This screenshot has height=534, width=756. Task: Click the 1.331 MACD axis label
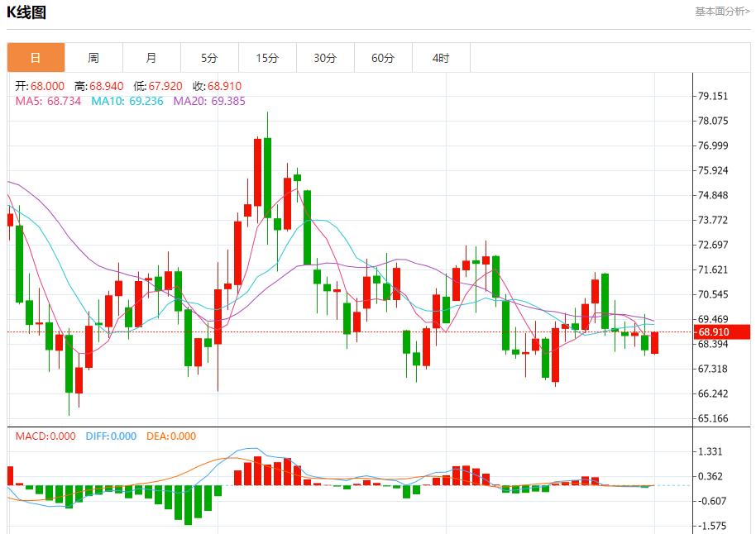[x=711, y=451]
